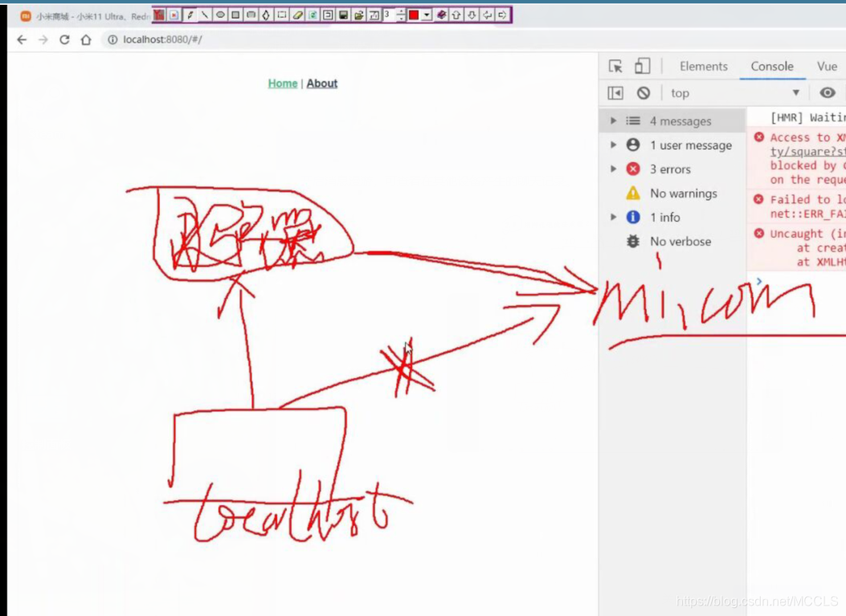Image resolution: width=846 pixels, height=616 pixels.
Task: Click the save disk icon in annotation toolbar
Action: coord(343,15)
